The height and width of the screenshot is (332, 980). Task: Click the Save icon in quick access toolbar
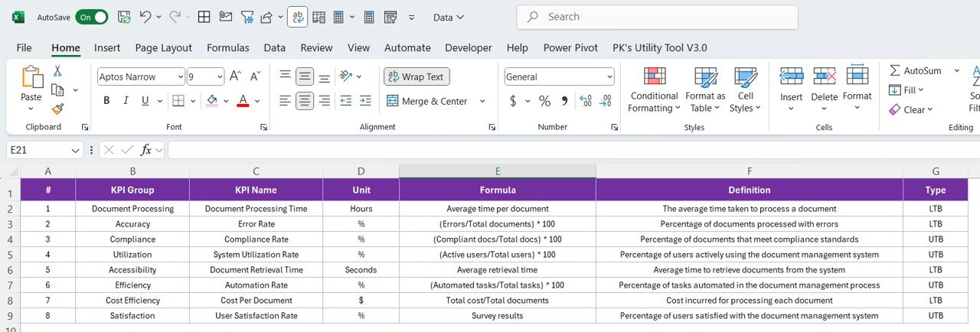tap(124, 17)
